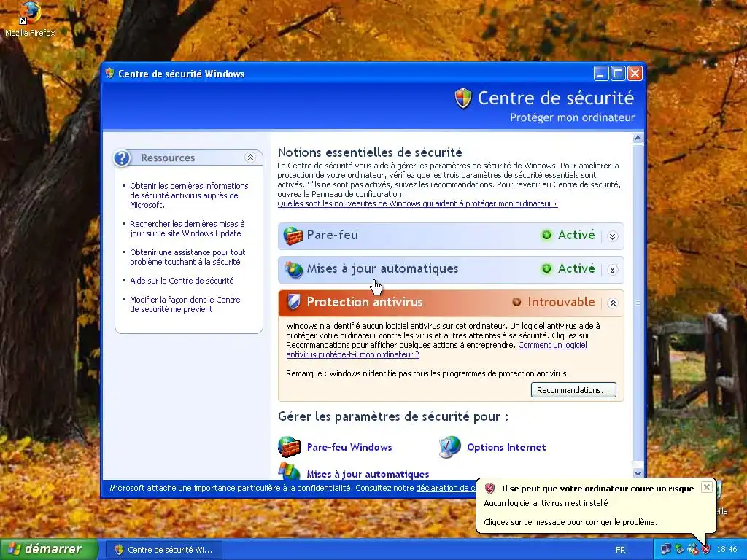Click balloon text Cliquez sur ce message pour corriger

coord(570,522)
